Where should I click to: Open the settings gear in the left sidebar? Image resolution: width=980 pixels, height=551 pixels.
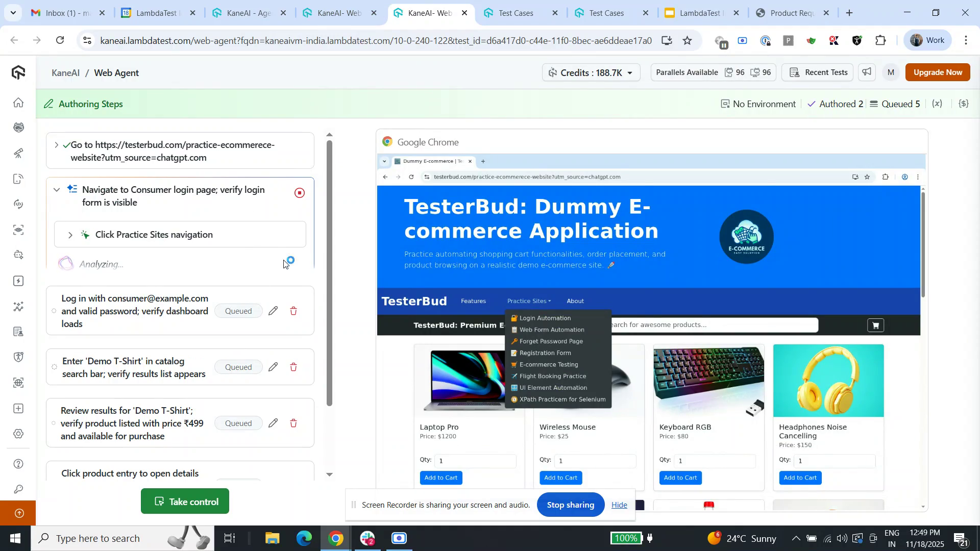[18, 433]
